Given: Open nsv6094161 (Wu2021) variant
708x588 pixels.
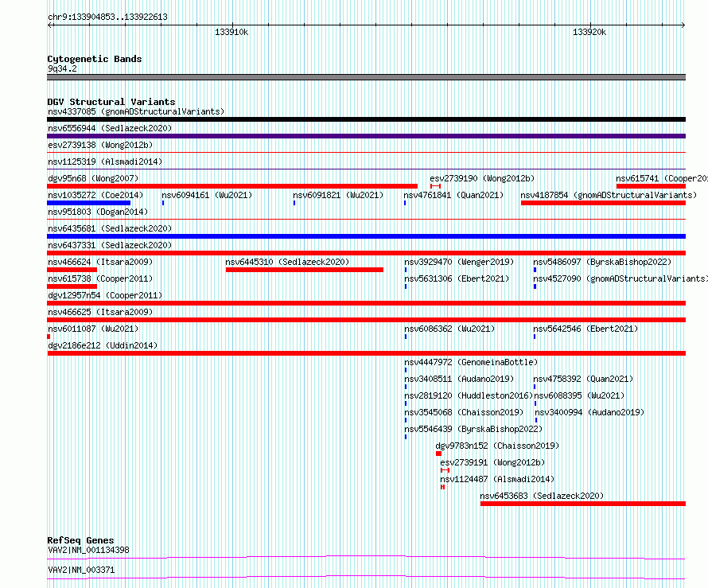Looking at the screenshot, I should click(207, 195).
